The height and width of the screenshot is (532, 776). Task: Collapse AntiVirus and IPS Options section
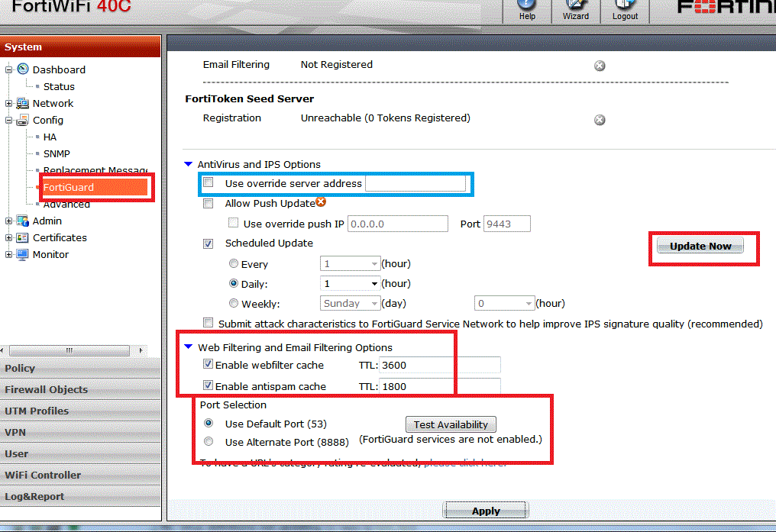(x=188, y=163)
